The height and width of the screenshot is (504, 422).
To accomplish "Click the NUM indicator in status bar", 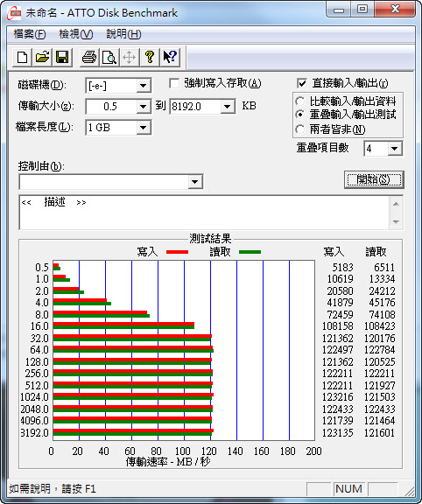I will [348, 489].
